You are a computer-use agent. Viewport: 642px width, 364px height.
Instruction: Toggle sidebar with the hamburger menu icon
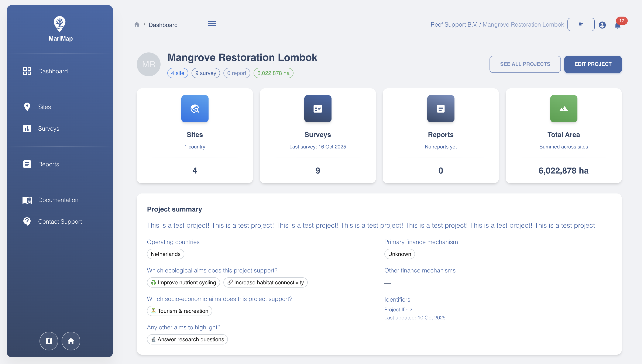212,24
